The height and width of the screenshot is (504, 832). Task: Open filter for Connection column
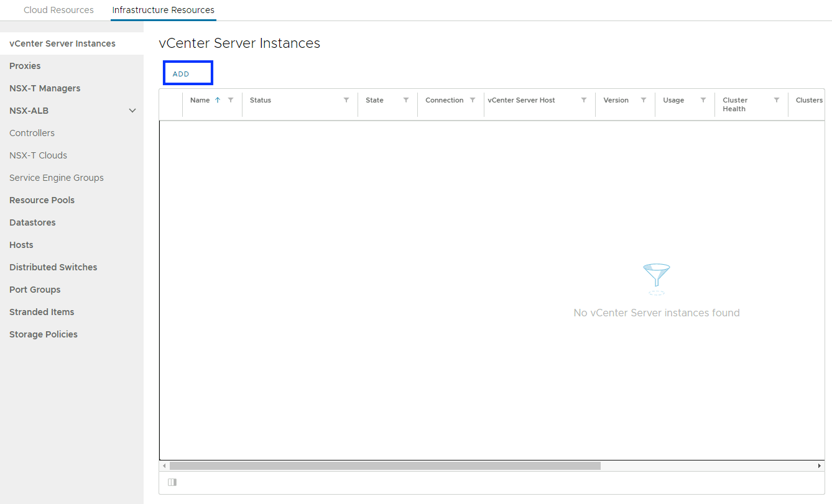(473, 100)
